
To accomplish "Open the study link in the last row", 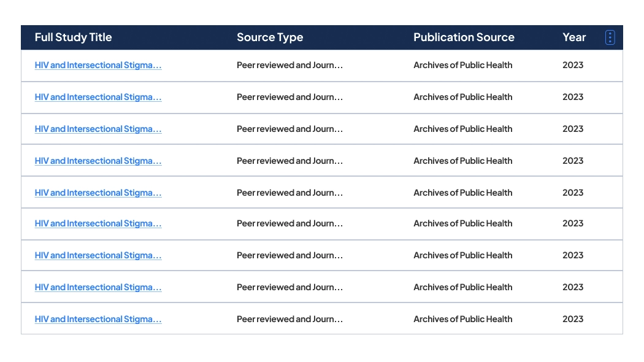I will click(x=98, y=318).
